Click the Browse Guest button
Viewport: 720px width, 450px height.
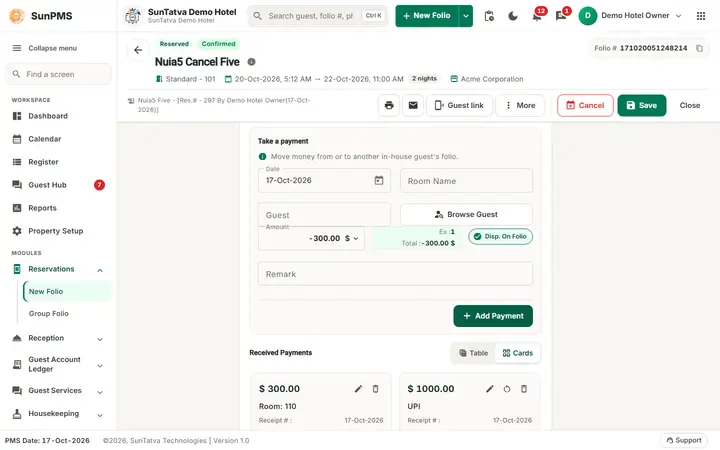[x=466, y=214]
